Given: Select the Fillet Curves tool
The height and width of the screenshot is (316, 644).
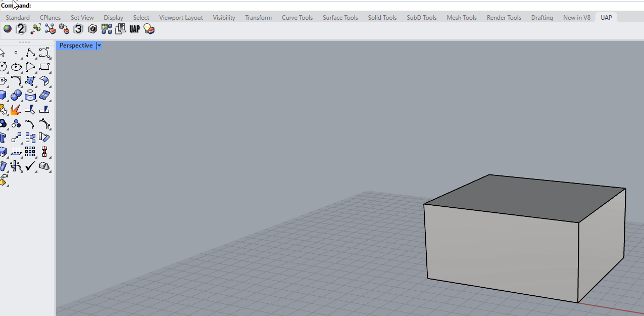Looking at the screenshot, I should [x=16, y=80].
